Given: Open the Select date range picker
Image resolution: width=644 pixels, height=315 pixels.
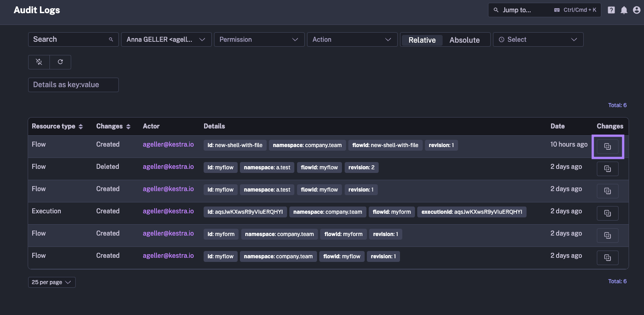Looking at the screenshot, I should (538, 39).
